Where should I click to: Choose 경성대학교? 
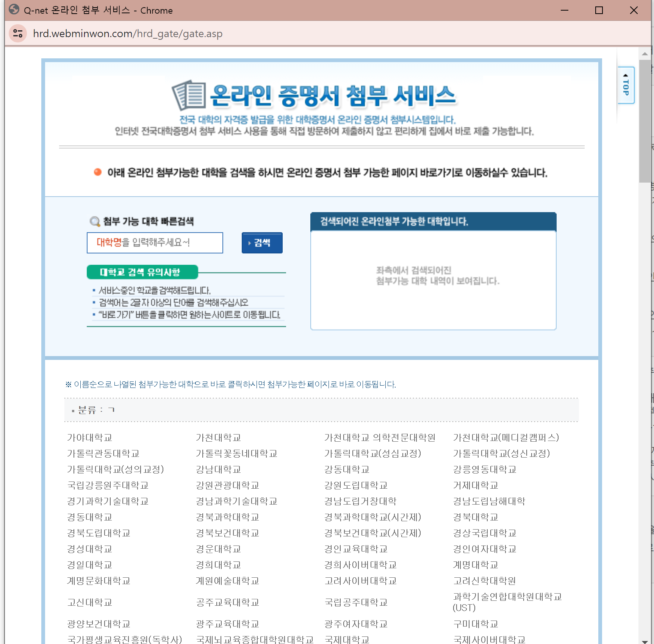[x=90, y=549]
